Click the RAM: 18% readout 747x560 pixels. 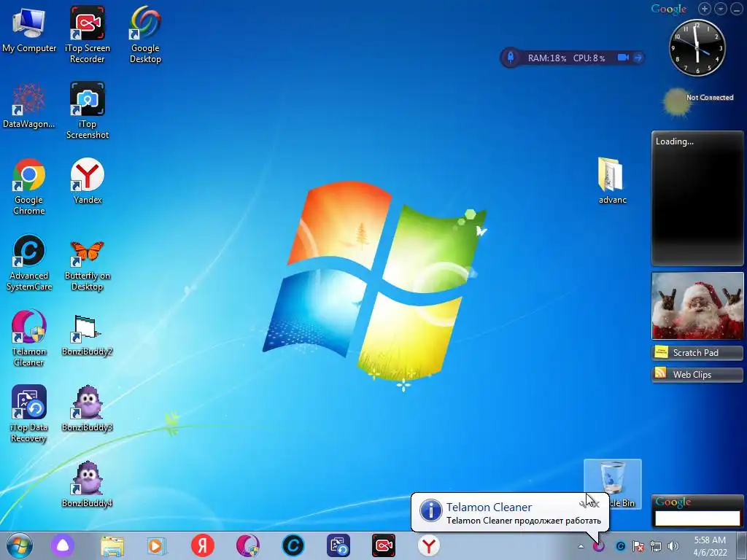tap(546, 58)
